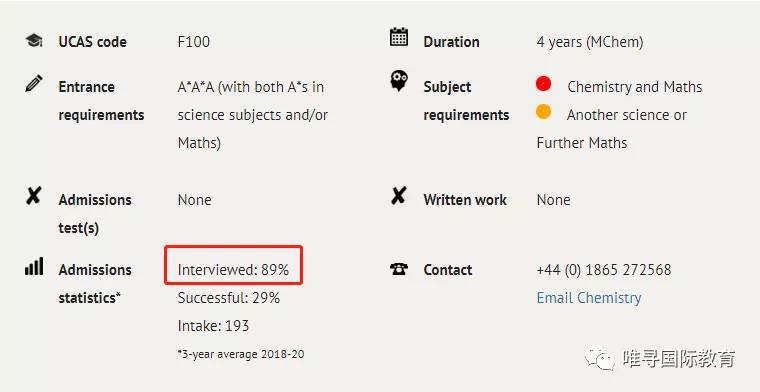760x392 pixels.
Task: Click the telephone icon next to Contact
Action: coord(399,268)
